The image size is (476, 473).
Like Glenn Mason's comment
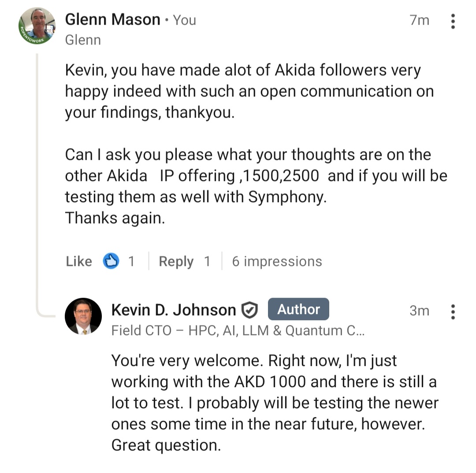[79, 262]
